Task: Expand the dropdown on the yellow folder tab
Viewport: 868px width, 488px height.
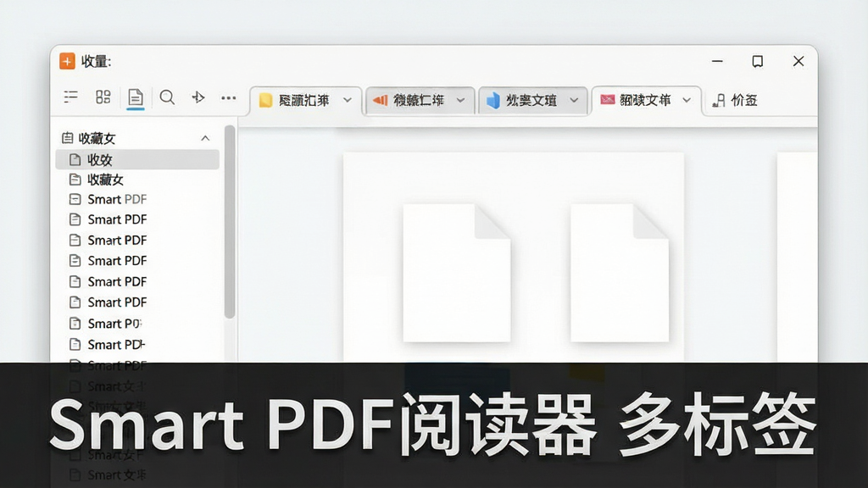Action: pyautogui.click(x=347, y=100)
